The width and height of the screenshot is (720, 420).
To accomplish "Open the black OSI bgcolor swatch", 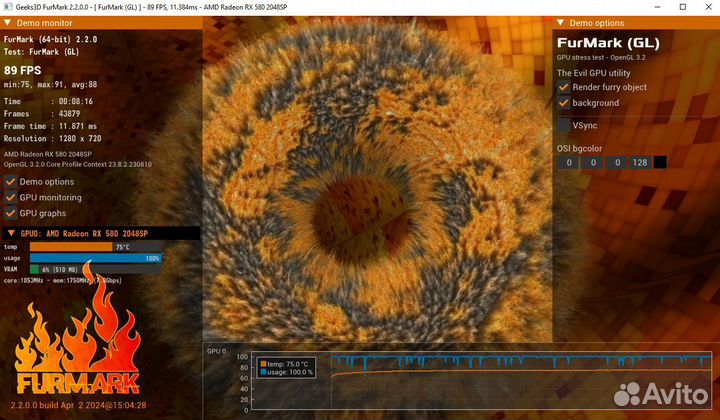I will pyautogui.click(x=660, y=162).
